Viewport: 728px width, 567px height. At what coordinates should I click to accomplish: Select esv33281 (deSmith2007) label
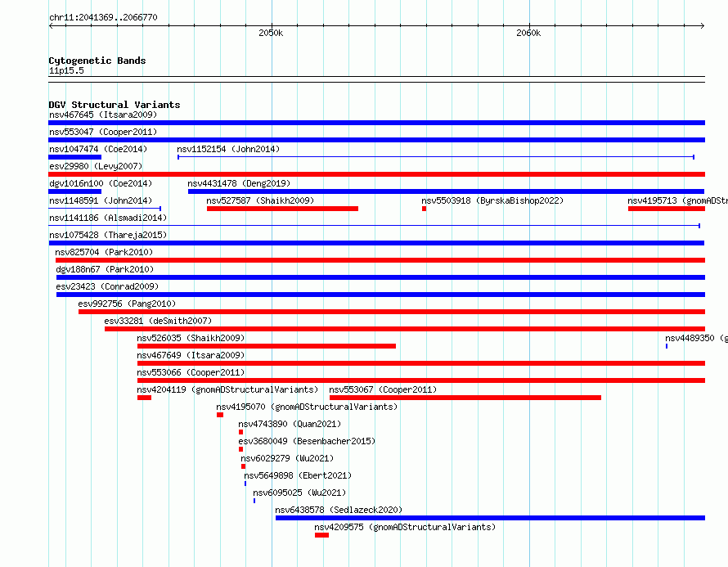point(158,321)
